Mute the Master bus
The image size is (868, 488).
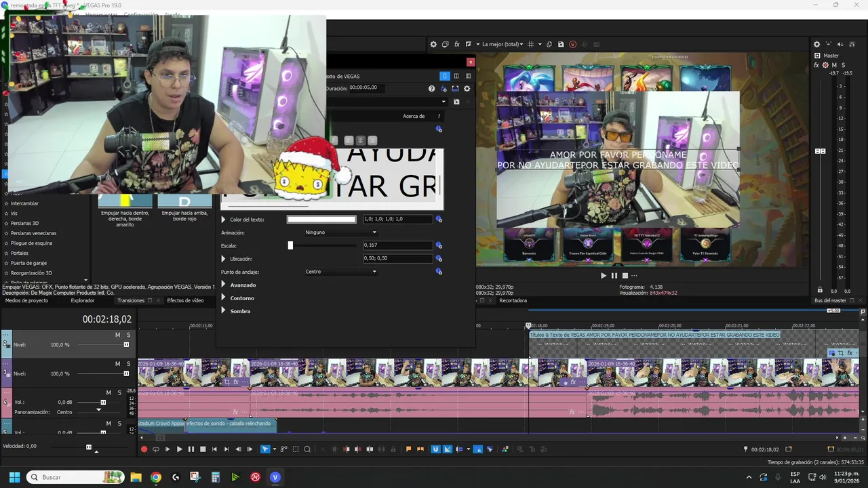835,65
